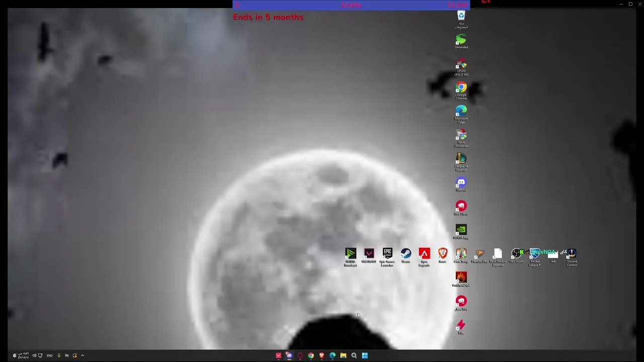644x362 pixels.
Task: Switch to Opera GX on the taskbar
Action: pyautogui.click(x=300, y=355)
